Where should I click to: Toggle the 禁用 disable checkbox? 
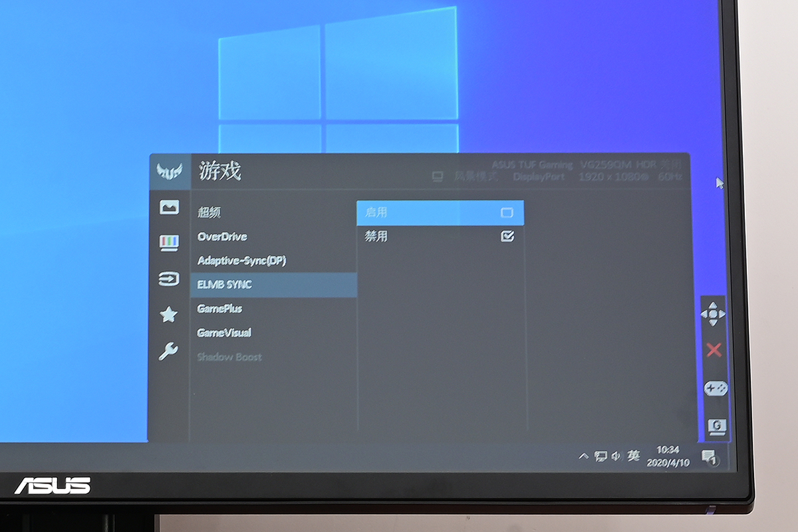[507, 236]
